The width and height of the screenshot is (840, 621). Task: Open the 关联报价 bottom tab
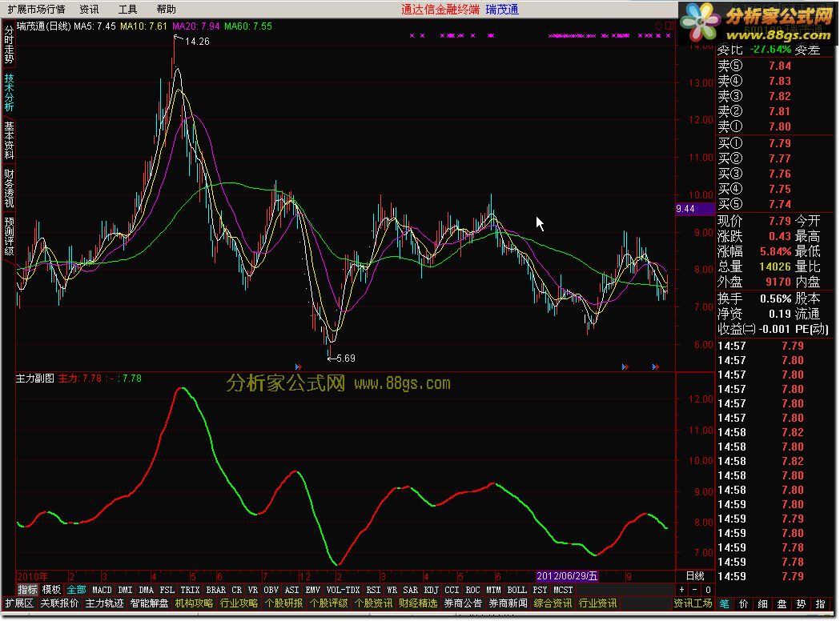pyautogui.click(x=59, y=604)
